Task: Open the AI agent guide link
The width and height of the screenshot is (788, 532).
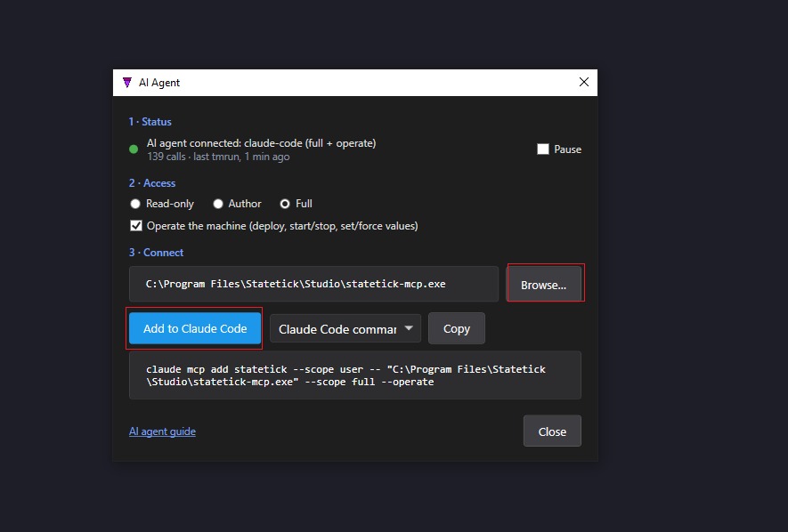Action: click(162, 431)
